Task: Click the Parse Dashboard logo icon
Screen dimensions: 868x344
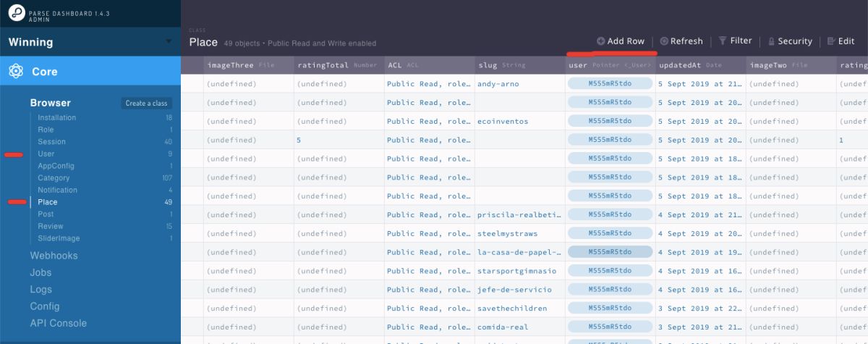Action: coord(17,13)
